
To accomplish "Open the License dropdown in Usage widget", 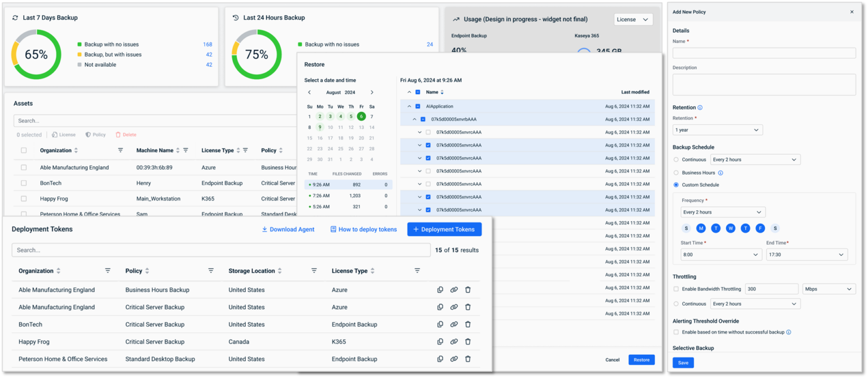I will coord(633,19).
